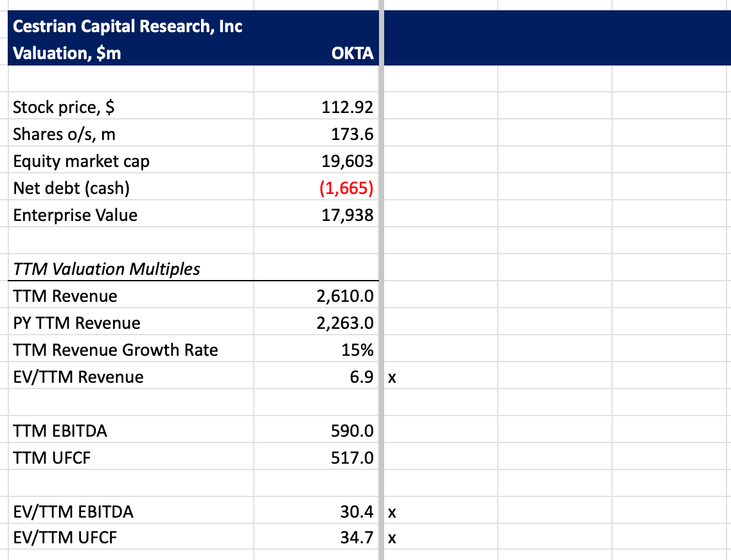Click the Stock price, $ label cell
This screenshot has height=560, width=731.
click(x=130, y=107)
